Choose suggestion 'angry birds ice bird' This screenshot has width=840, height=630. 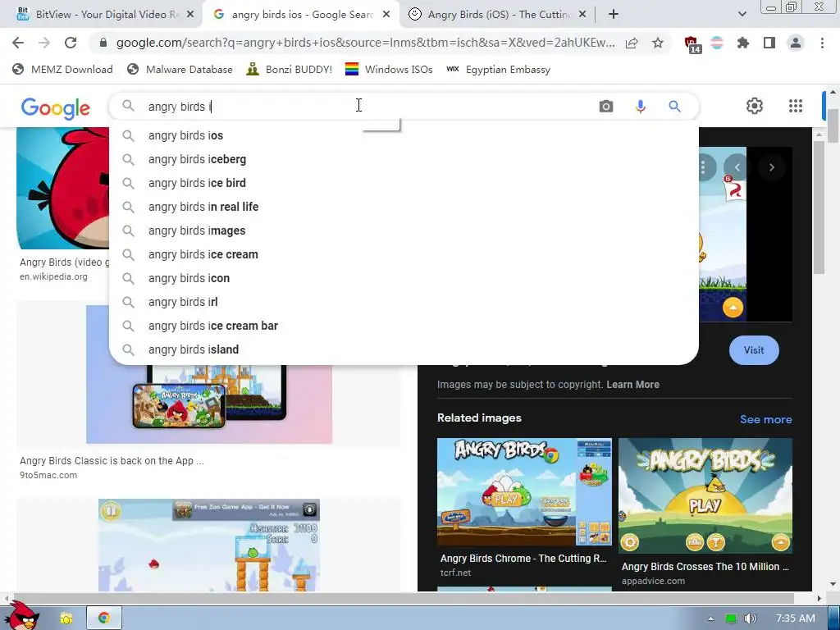click(x=404, y=183)
